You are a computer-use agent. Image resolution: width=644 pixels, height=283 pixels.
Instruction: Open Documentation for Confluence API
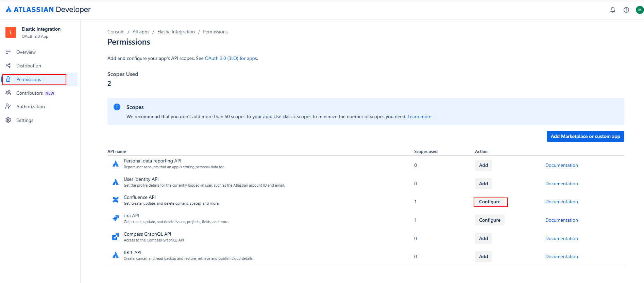(x=562, y=202)
